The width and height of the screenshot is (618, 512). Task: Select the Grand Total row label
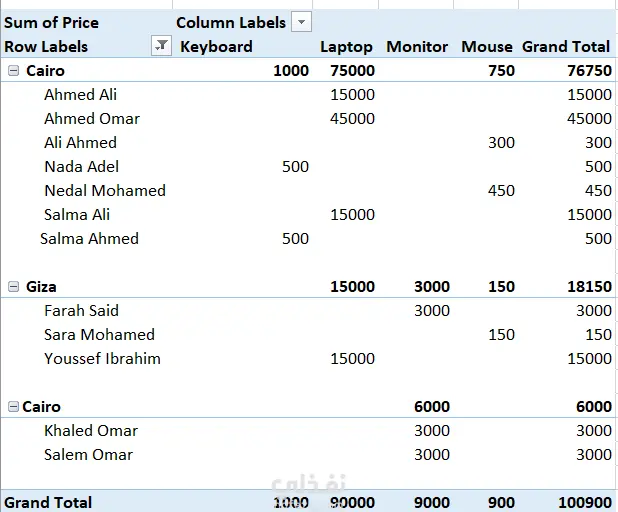[x=48, y=503]
